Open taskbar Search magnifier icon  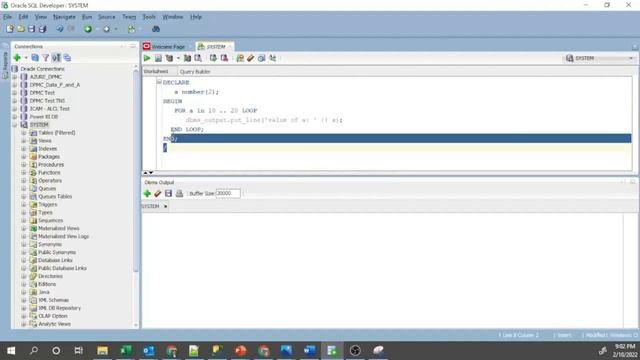point(34,350)
